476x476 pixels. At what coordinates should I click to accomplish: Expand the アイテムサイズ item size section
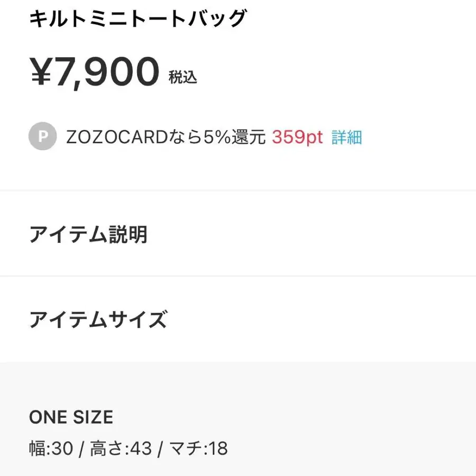(98, 319)
